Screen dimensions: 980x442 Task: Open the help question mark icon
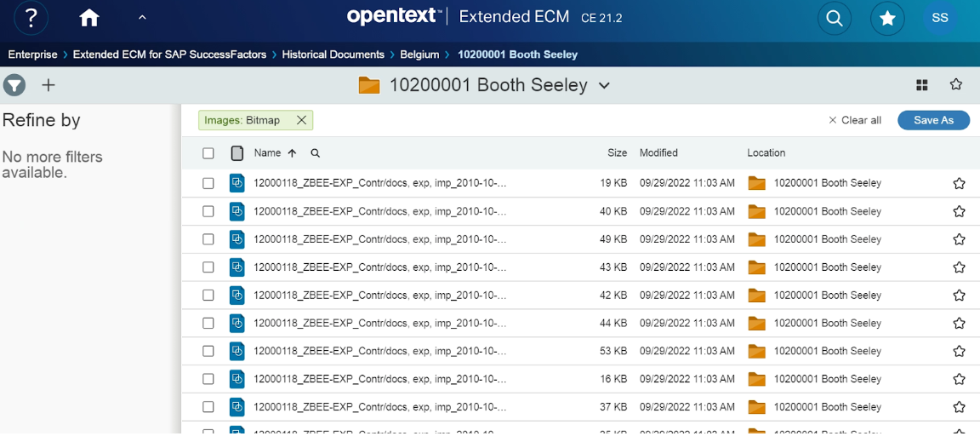pos(31,18)
